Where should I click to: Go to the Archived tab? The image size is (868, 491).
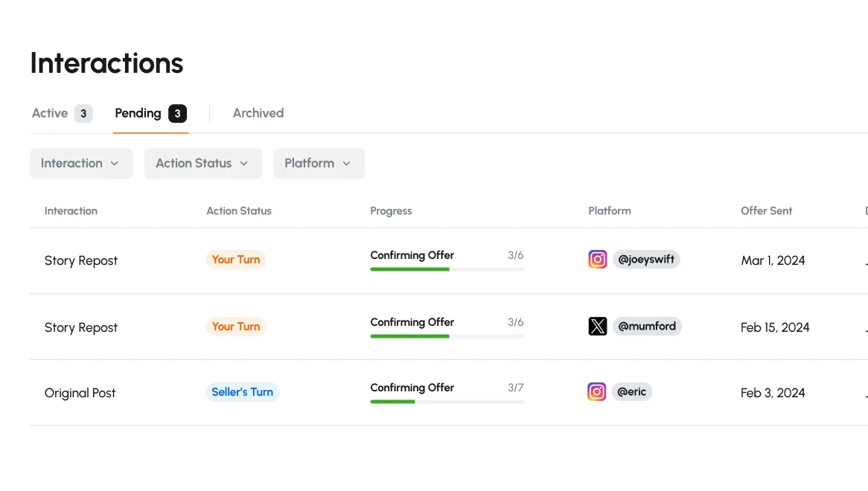[x=258, y=114]
